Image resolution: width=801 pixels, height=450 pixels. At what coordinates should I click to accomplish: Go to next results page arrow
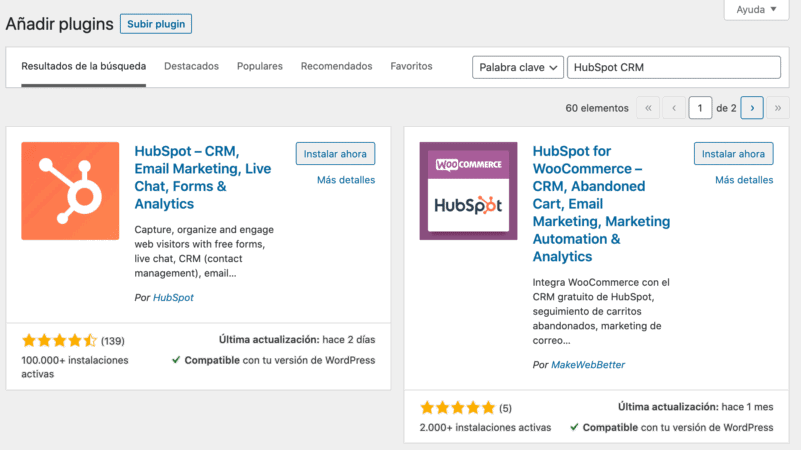click(752, 108)
